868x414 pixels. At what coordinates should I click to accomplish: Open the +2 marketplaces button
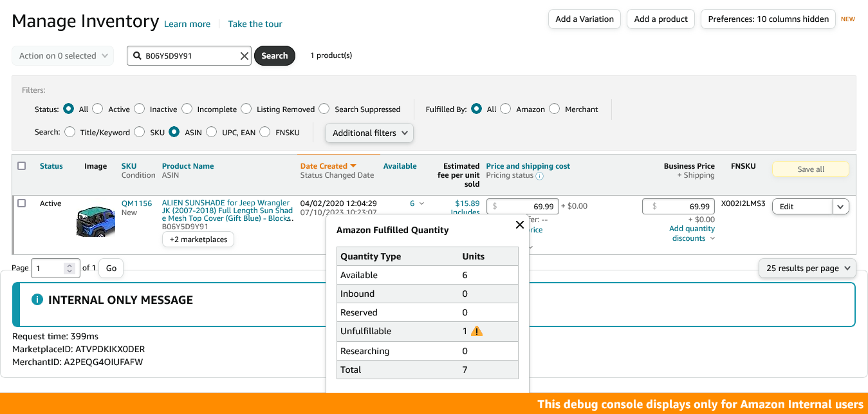tap(199, 240)
